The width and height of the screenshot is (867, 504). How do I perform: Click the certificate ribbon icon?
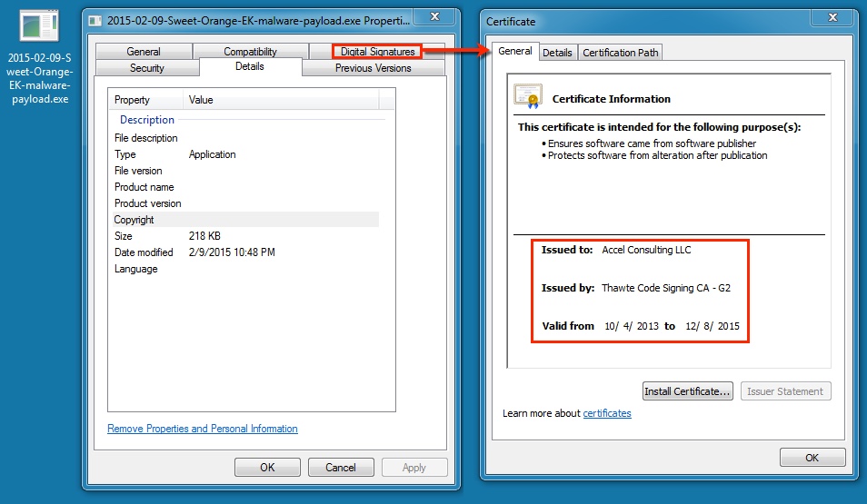(527, 96)
